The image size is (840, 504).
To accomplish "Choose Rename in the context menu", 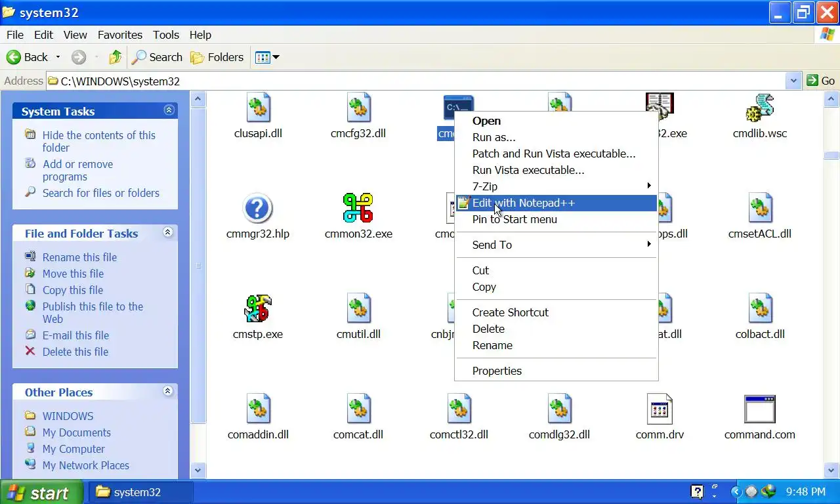I will [x=556, y=345].
